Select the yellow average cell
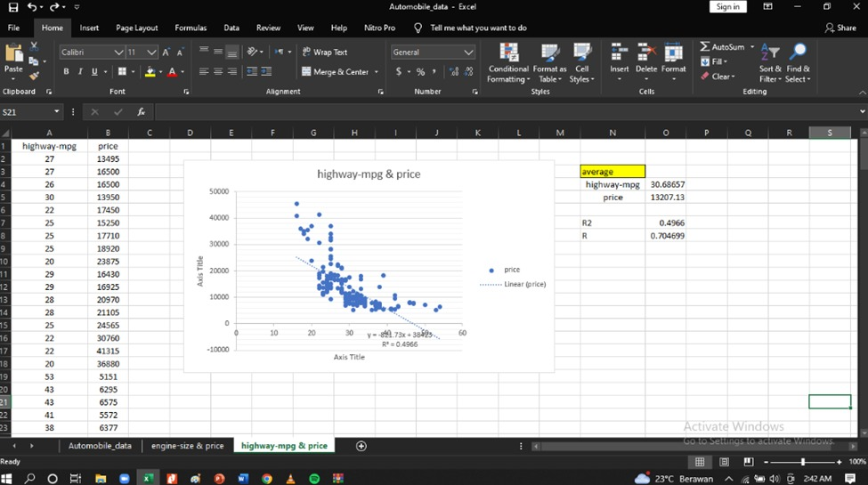868x485 pixels. pos(612,172)
